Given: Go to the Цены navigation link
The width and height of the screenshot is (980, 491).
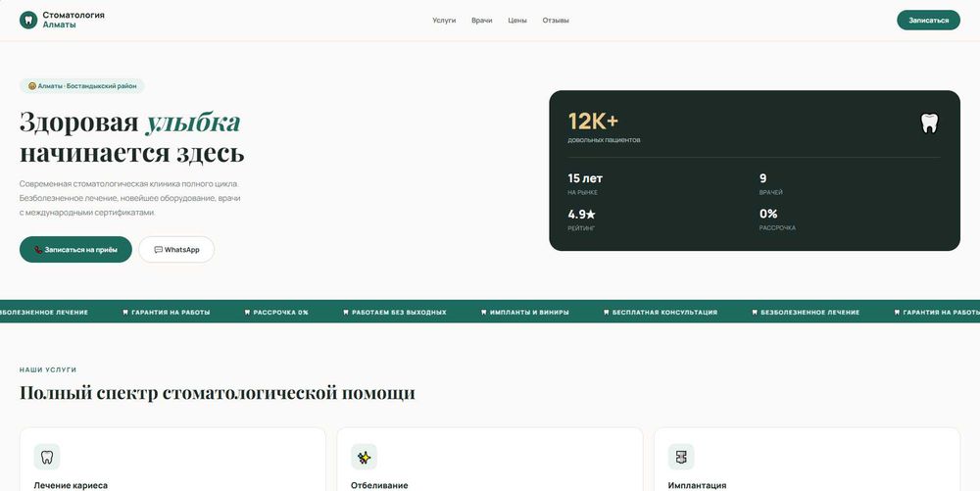Looking at the screenshot, I should [x=517, y=21].
